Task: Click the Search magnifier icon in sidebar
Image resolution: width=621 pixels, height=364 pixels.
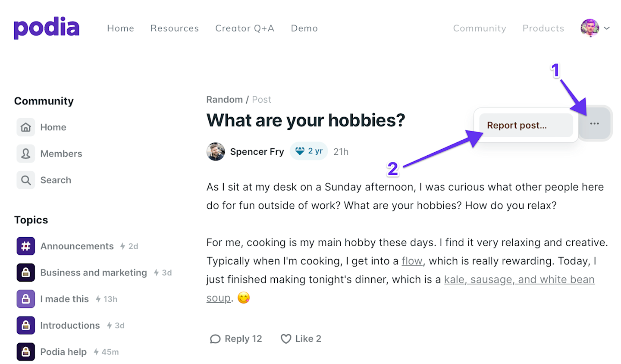Action: click(26, 180)
